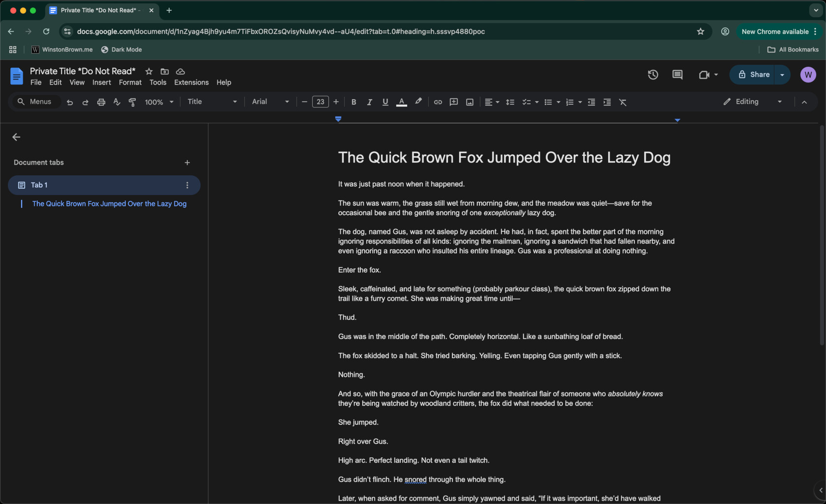This screenshot has width=826, height=504.
Task: Star the document next to its title
Action: 149,71
